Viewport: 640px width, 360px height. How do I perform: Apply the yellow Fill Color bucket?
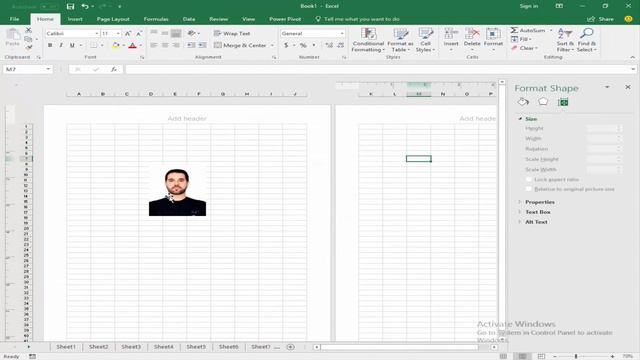[x=116, y=45]
